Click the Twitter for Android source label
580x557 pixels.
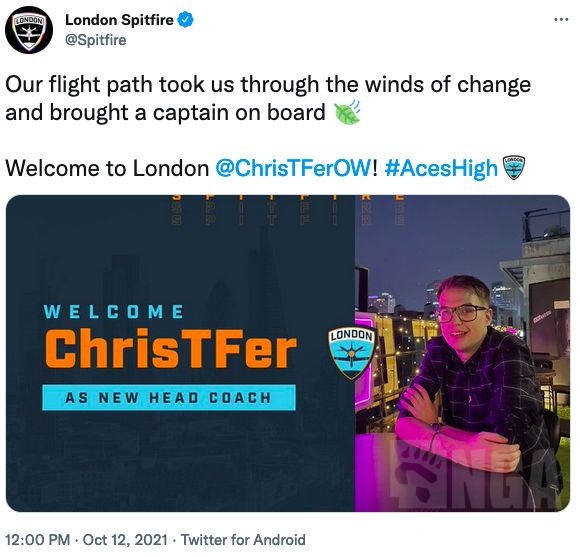[x=243, y=540]
